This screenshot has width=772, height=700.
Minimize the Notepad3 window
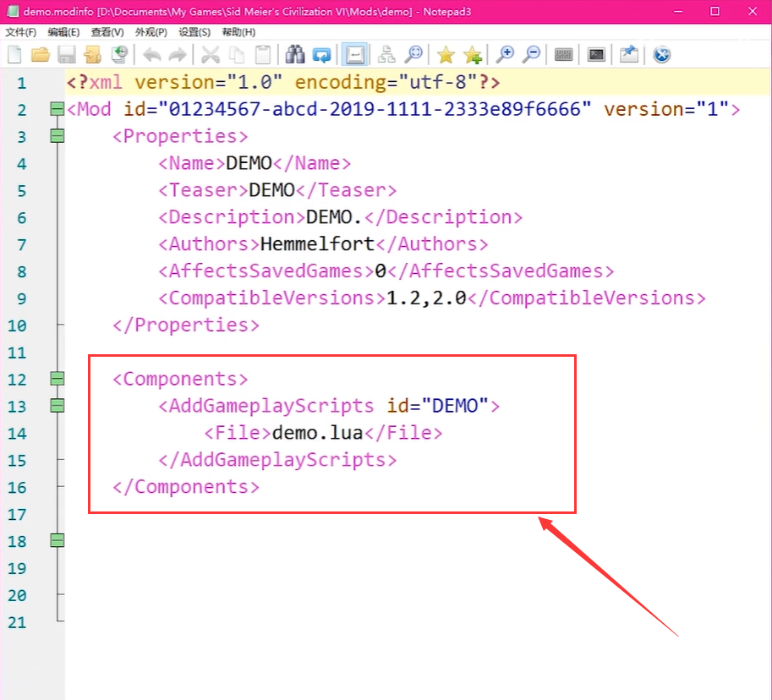point(678,11)
